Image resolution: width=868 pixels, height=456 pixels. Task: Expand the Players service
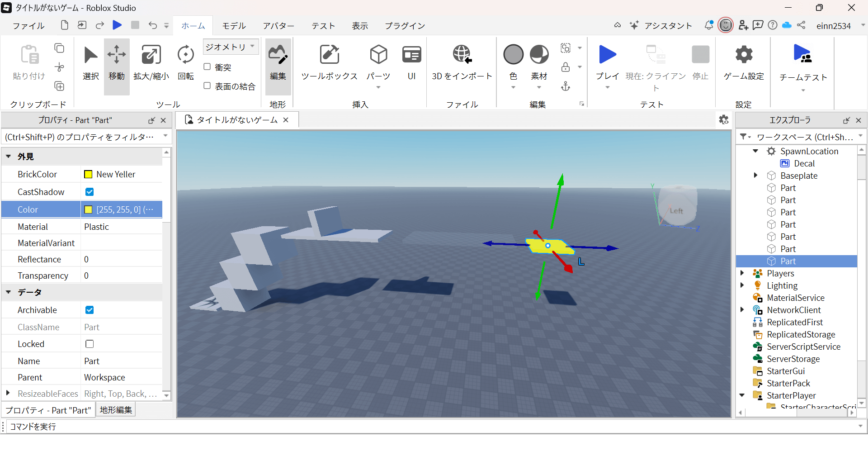pos(742,273)
